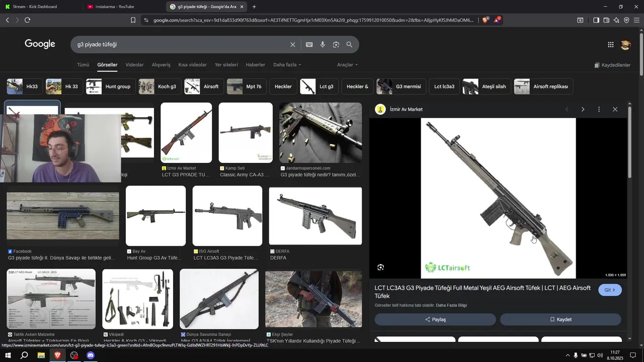Viewport: 644px width, 362px height.
Task: Close the Google search tab
Action: coord(242,7)
